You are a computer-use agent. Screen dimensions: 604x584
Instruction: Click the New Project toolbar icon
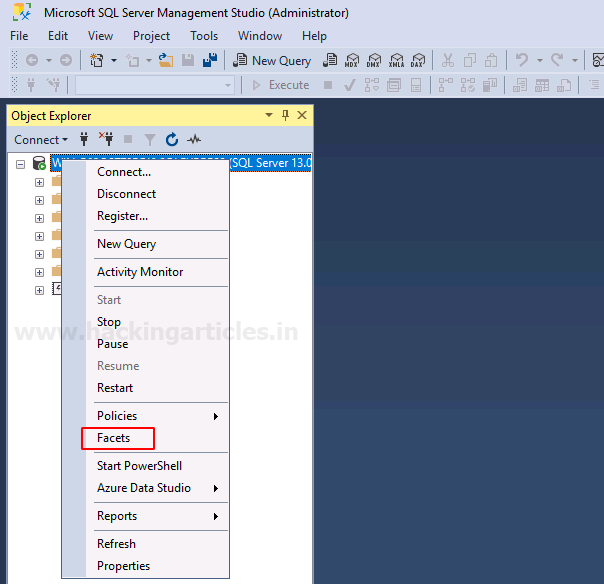96,60
